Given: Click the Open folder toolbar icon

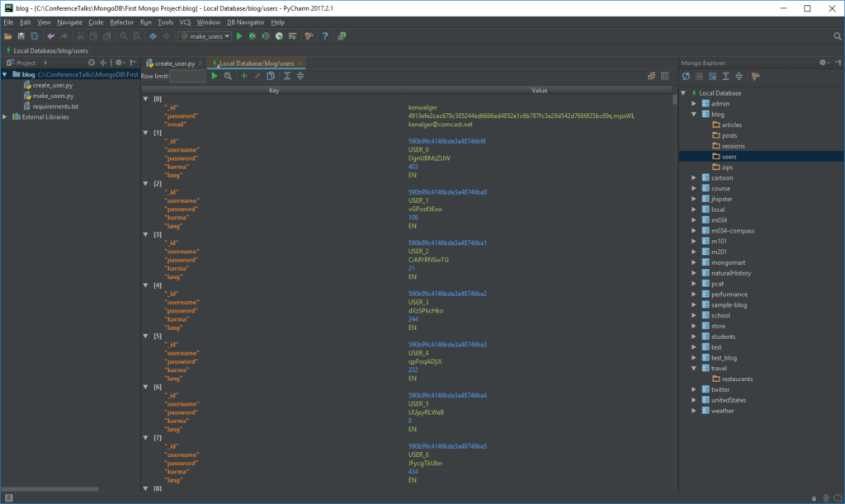Looking at the screenshot, I should tap(7, 36).
